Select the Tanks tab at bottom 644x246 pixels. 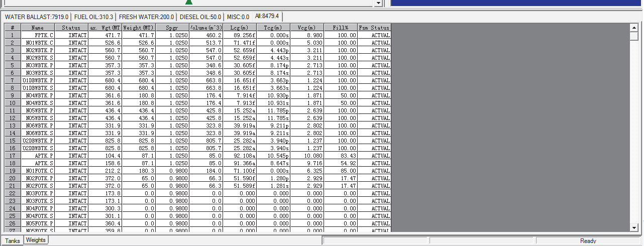(13, 241)
